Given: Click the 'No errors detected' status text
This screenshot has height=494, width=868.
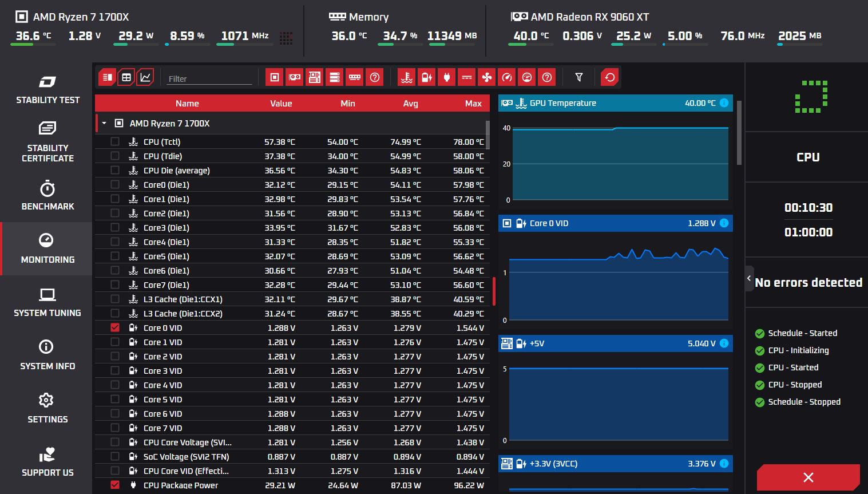Looking at the screenshot, I should 808,282.
